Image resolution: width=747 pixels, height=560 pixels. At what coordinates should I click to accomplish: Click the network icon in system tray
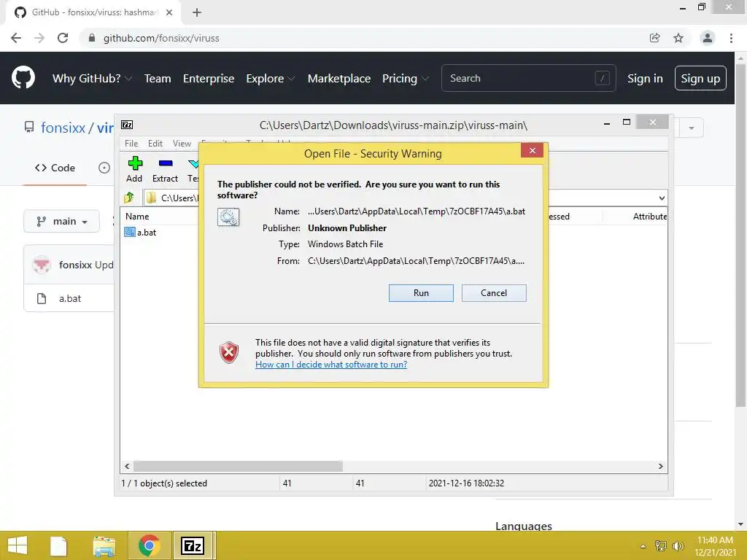(x=660, y=545)
